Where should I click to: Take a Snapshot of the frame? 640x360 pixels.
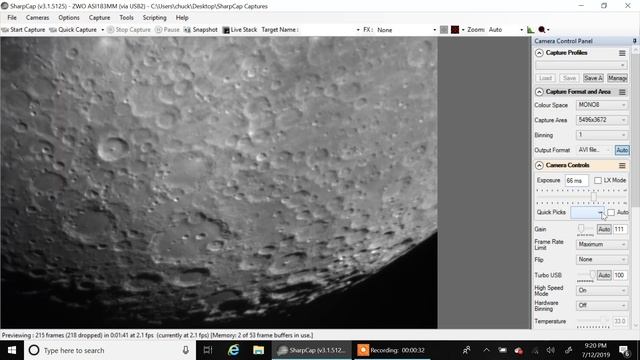pos(200,30)
